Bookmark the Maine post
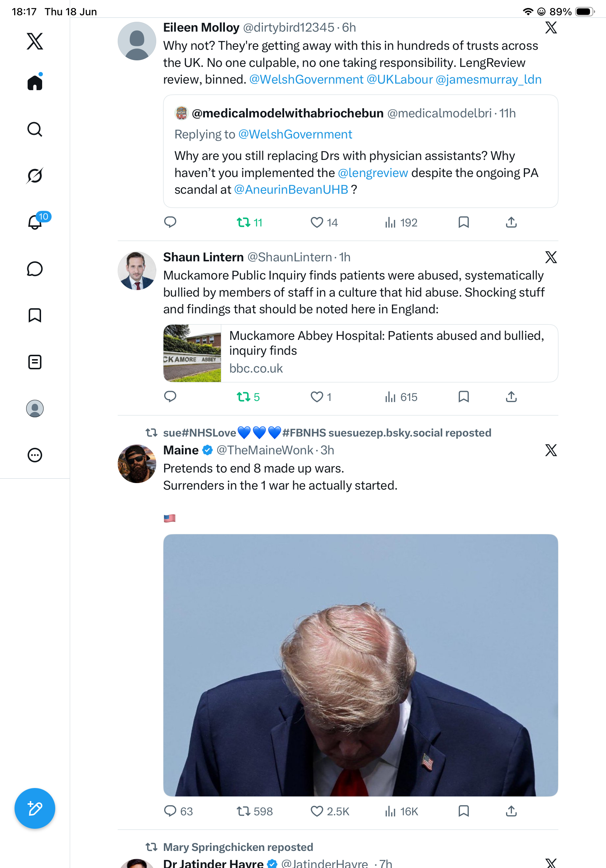The height and width of the screenshot is (868, 606). tap(464, 811)
